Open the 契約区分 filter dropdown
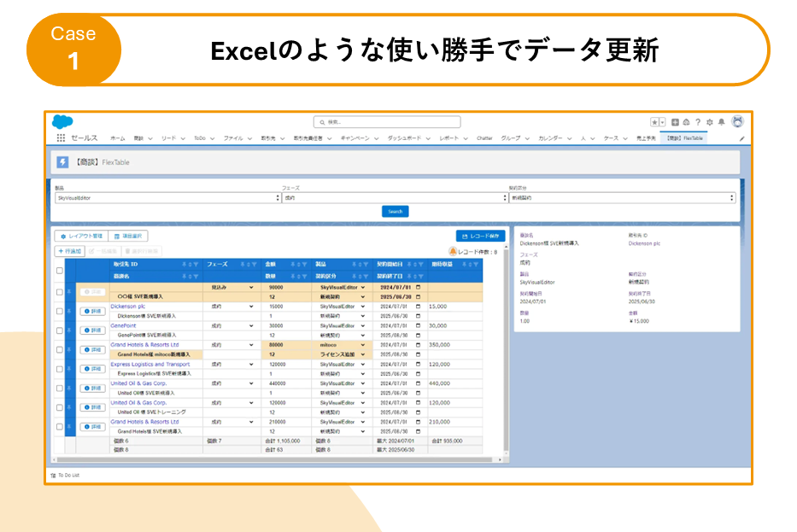This screenshot has width=797, height=532. (622, 198)
